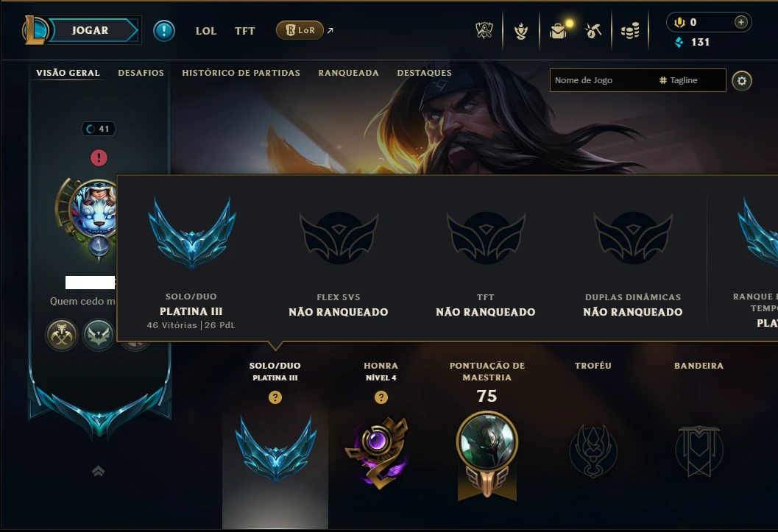Switch to the TFT menu item
The height and width of the screenshot is (532, 778).
point(244,31)
